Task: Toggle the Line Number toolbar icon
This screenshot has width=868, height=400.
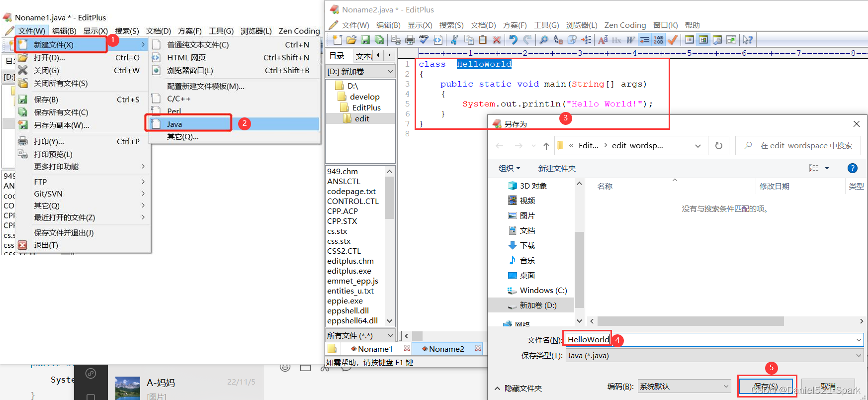Action: click(659, 40)
